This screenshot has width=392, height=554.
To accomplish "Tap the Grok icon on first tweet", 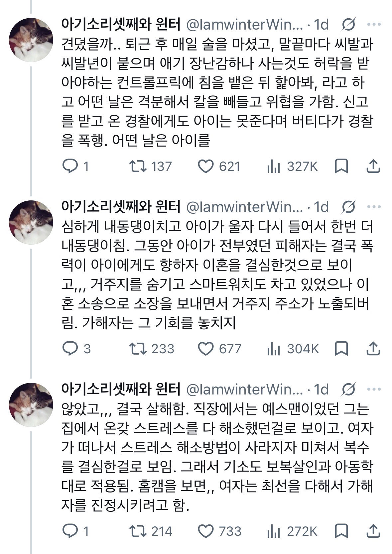I will pyautogui.click(x=349, y=25).
